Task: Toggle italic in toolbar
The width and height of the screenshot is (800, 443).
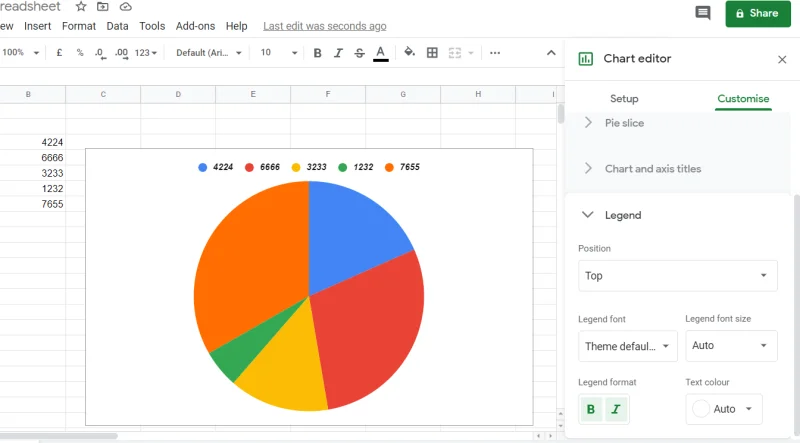Action: pyautogui.click(x=338, y=53)
